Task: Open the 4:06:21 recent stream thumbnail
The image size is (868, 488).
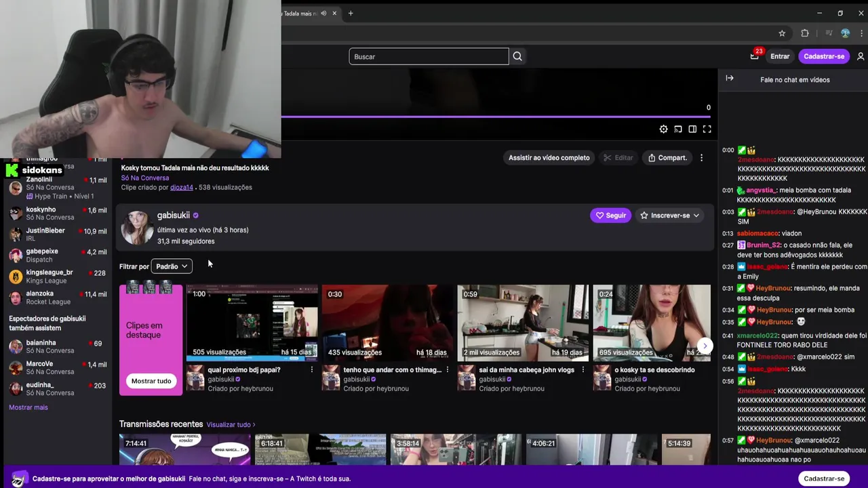Action: 591,449
